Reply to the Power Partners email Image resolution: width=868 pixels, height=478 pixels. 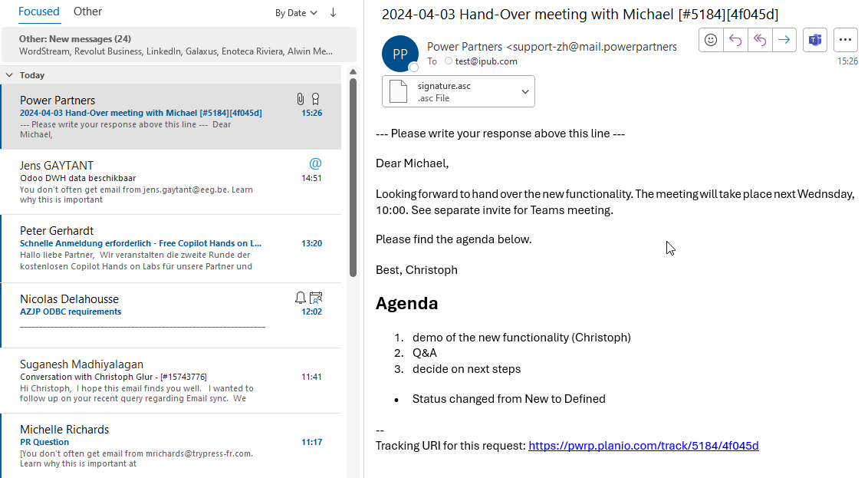(735, 40)
